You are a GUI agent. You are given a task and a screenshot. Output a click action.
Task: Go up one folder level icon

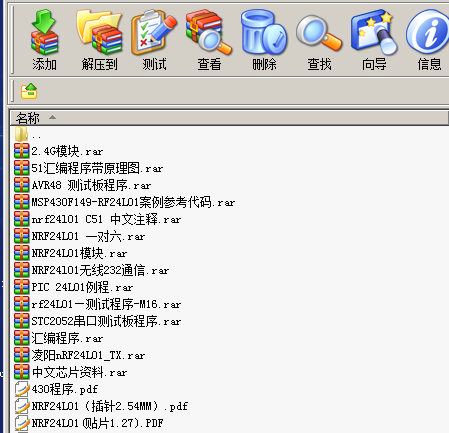[x=29, y=91]
